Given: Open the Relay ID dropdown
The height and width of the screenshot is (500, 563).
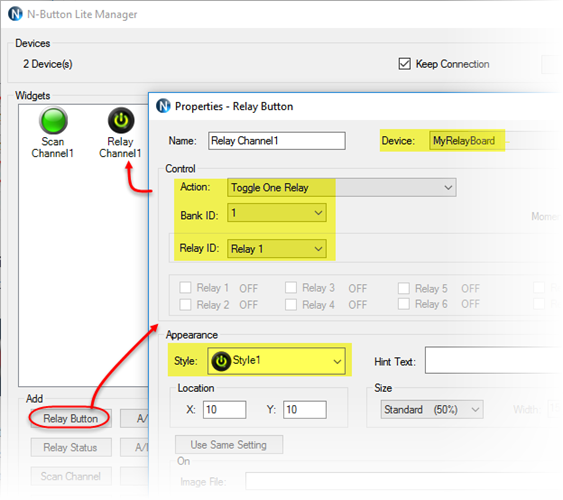Looking at the screenshot, I should pyautogui.click(x=277, y=249).
